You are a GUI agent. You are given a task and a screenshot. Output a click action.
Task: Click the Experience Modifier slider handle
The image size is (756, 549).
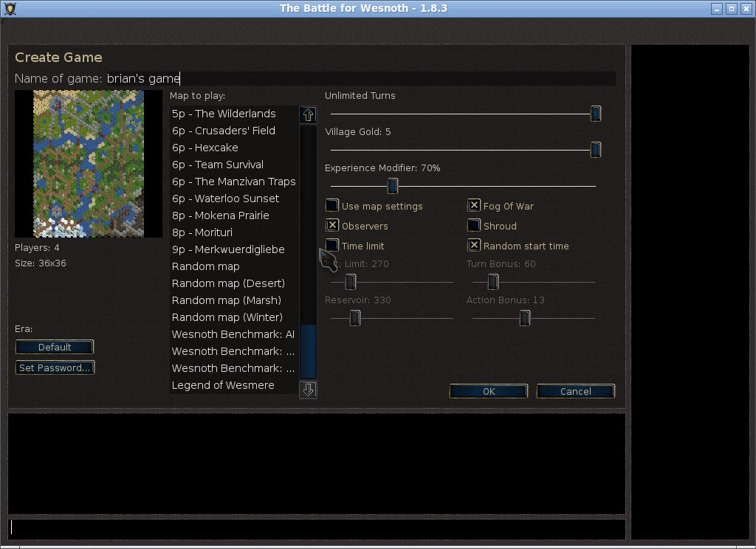[393, 185]
